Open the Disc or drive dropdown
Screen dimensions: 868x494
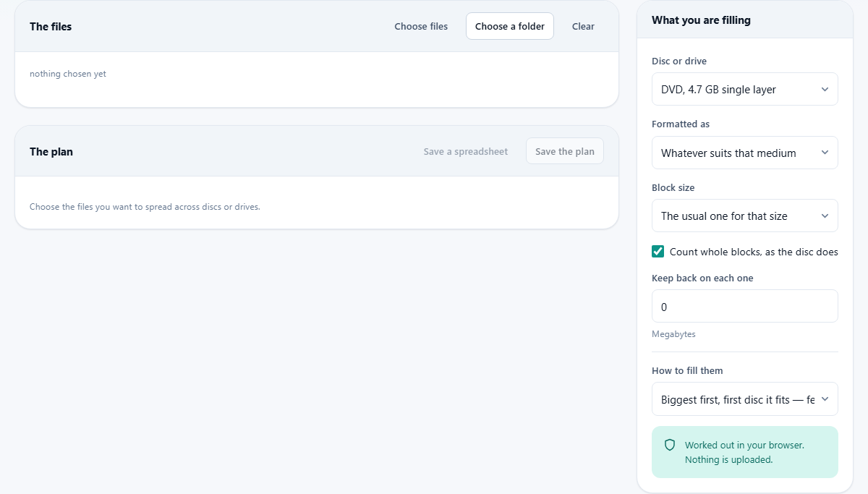[745, 89]
